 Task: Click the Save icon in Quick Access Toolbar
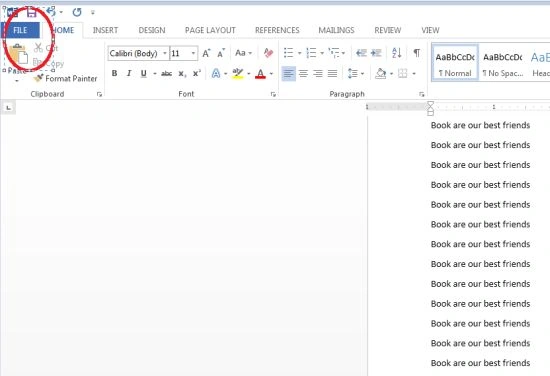(31, 12)
